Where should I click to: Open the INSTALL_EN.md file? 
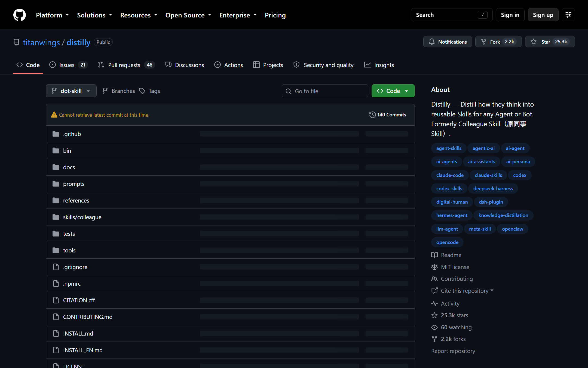pos(83,350)
